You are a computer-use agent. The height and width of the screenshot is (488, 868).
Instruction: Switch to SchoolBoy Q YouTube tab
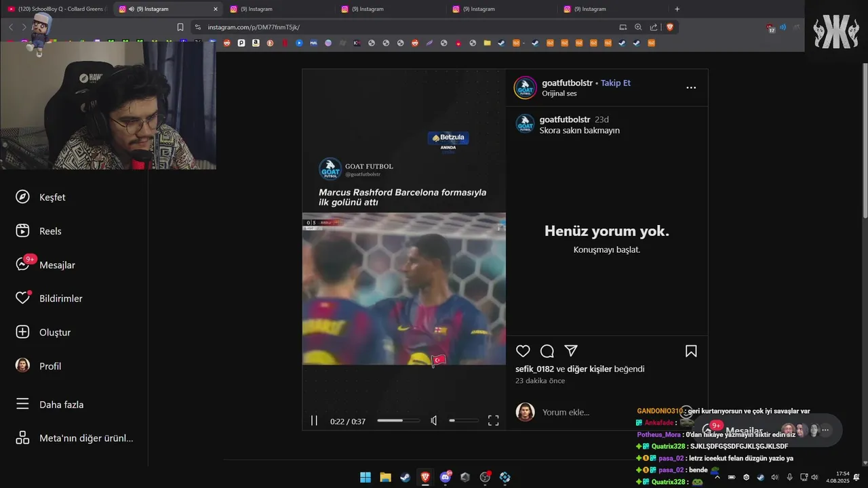[x=56, y=9]
